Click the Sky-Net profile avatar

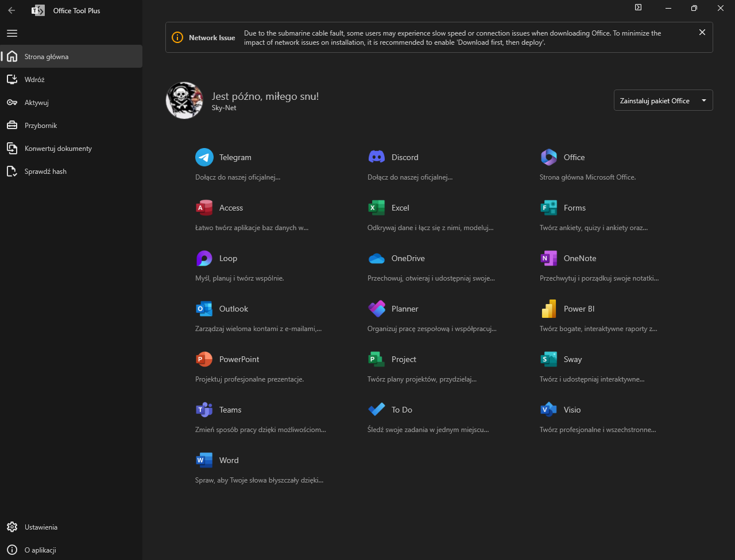[184, 100]
